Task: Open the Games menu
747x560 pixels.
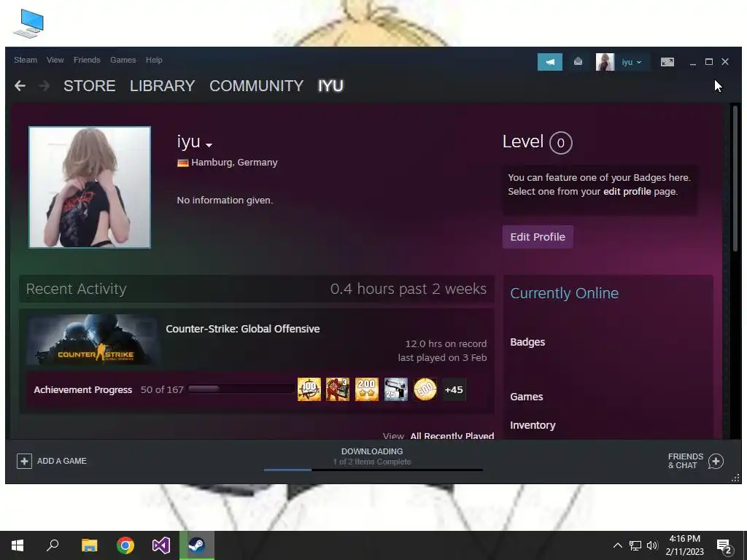Action: coord(123,60)
